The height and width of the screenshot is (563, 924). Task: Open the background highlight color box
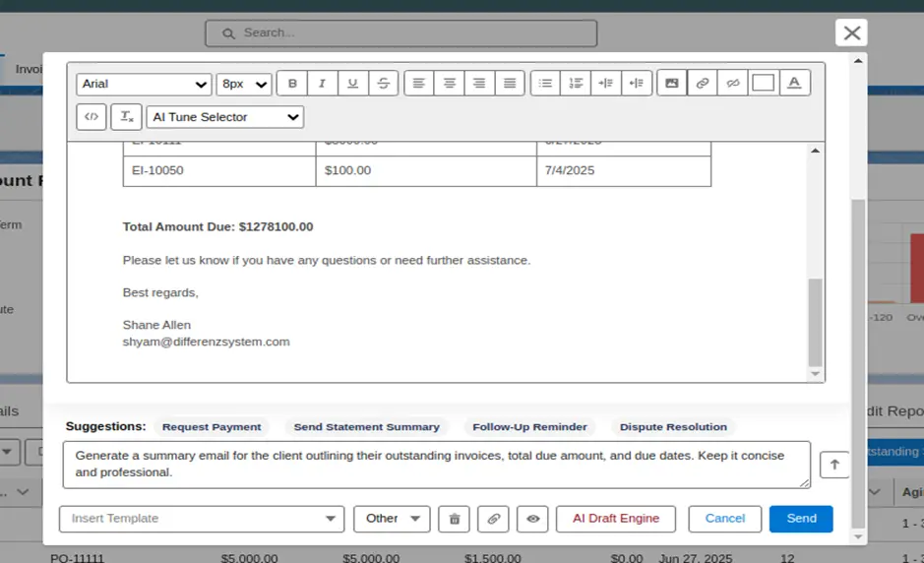(x=764, y=83)
